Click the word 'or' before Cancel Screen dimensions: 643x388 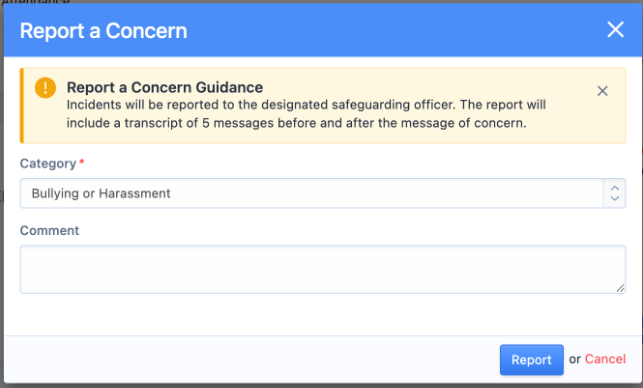575,359
